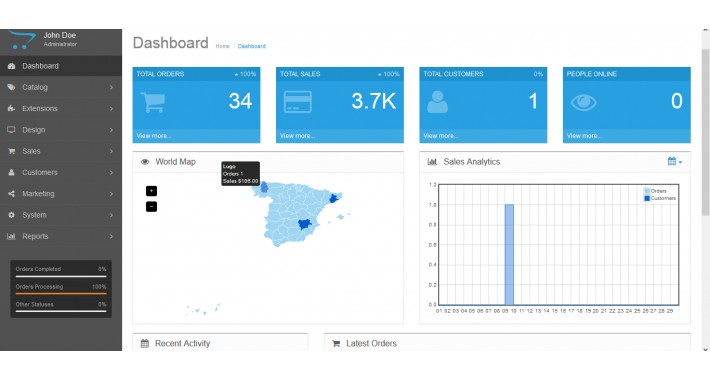Click the Design monitor icon
The image size is (710, 380).
coord(11,130)
